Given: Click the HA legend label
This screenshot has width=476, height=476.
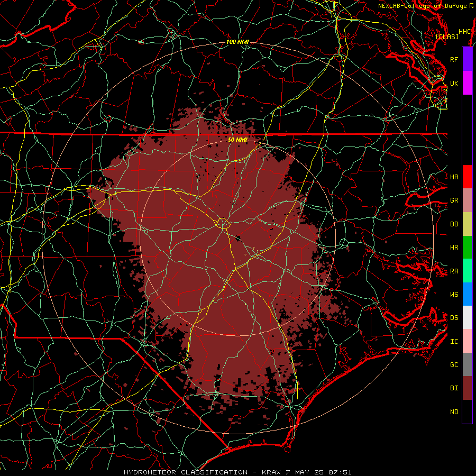Looking at the screenshot, I should click(x=454, y=177).
